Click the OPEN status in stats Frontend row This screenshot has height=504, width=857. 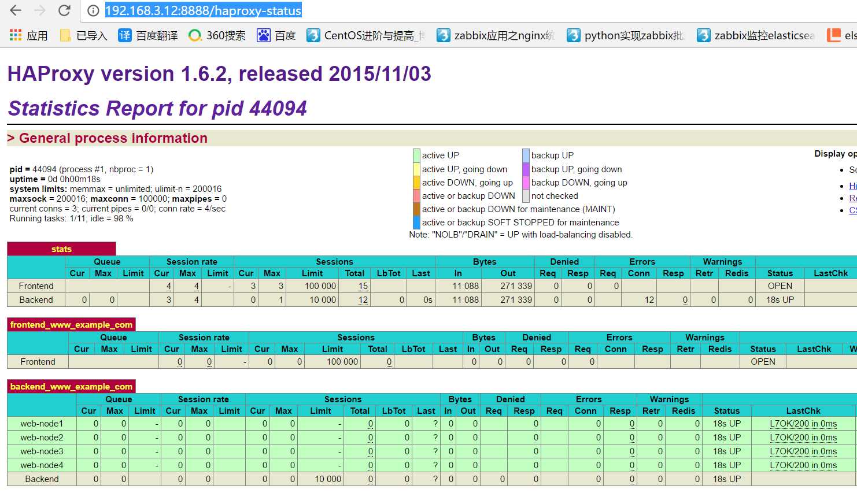pos(780,286)
